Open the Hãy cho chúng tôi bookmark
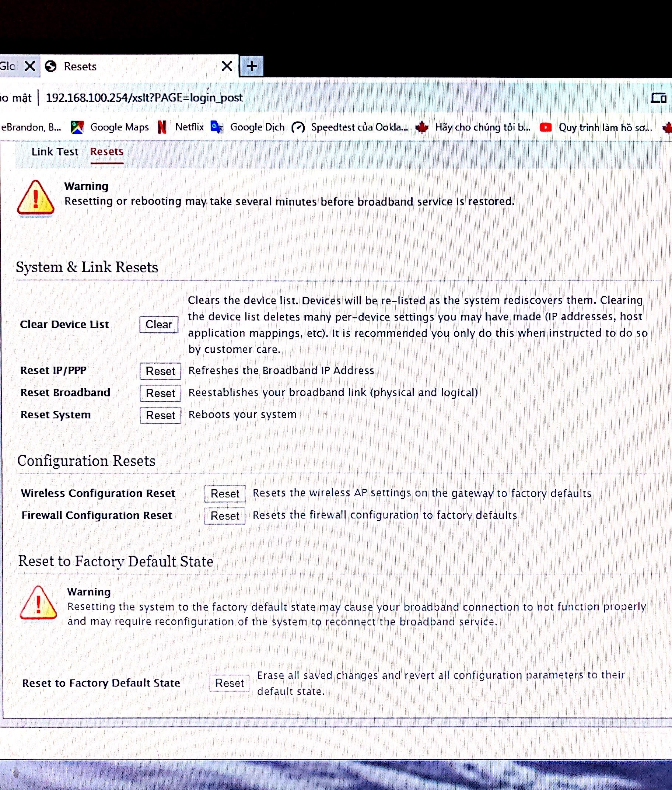 tap(473, 127)
